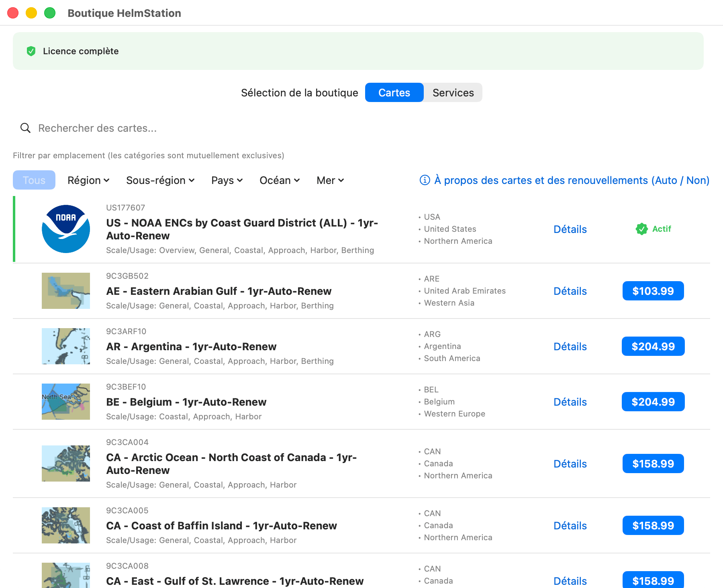The image size is (723, 588).
Task: Open Arctic Ocean North Coast thumbnail
Action: point(66,463)
